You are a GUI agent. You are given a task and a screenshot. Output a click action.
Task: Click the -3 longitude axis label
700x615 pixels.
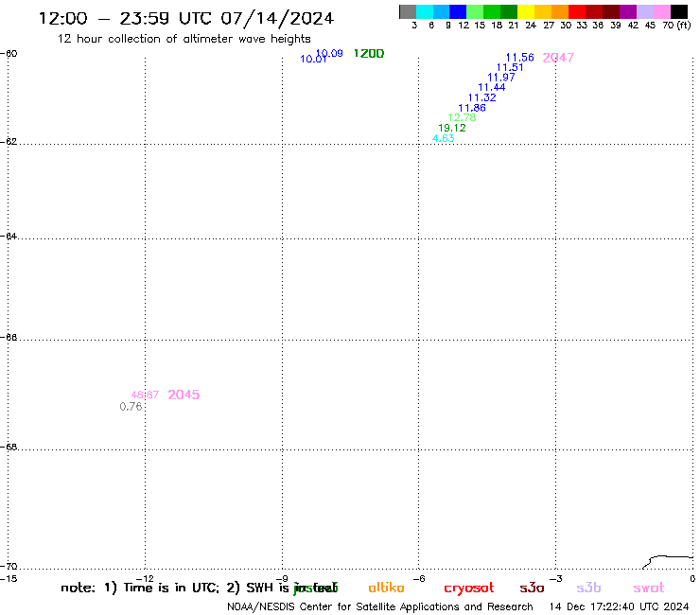click(x=556, y=579)
